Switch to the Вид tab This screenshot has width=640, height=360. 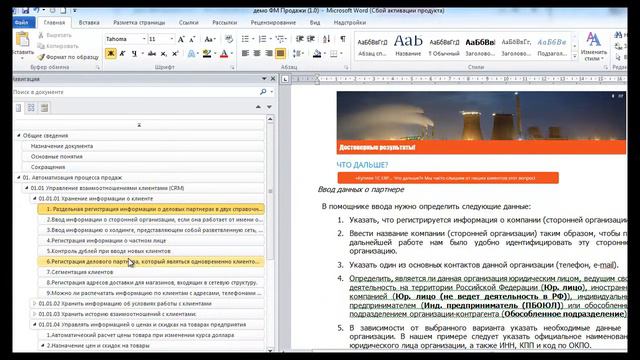pos(315,23)
